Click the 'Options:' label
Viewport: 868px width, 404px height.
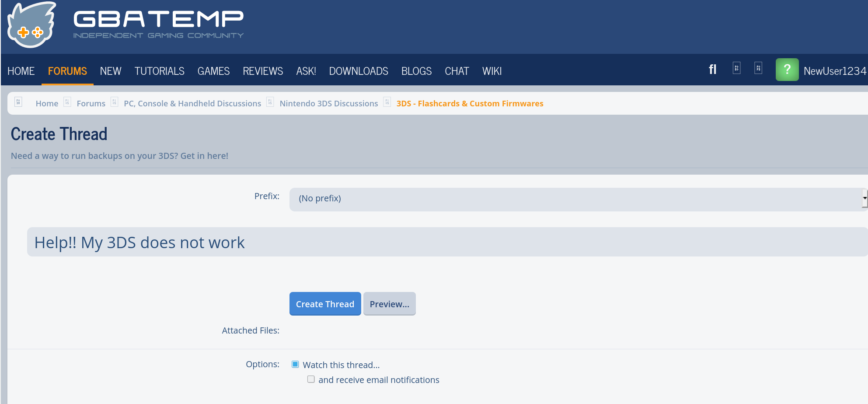point(262,364)
